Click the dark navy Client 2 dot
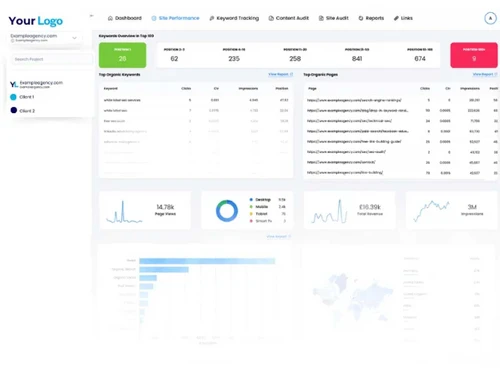This screenshot has width=500, height=375. (14, 110)
